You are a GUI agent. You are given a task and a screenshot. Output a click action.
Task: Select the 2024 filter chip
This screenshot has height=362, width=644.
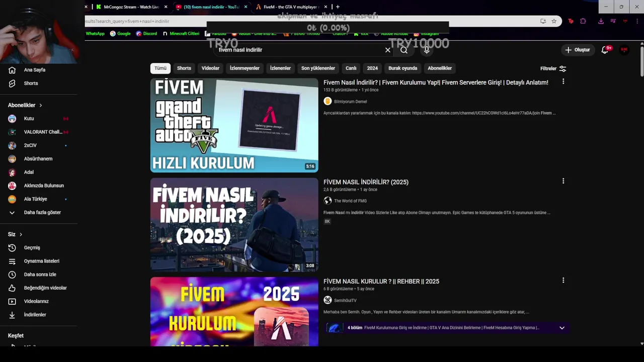372,68
